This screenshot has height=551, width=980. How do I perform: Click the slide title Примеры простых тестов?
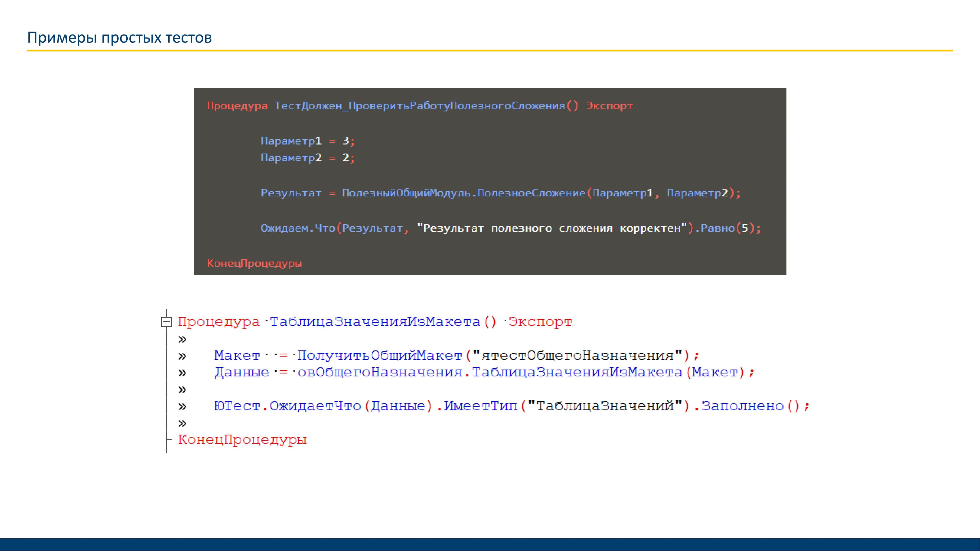[x=120, y=38]
